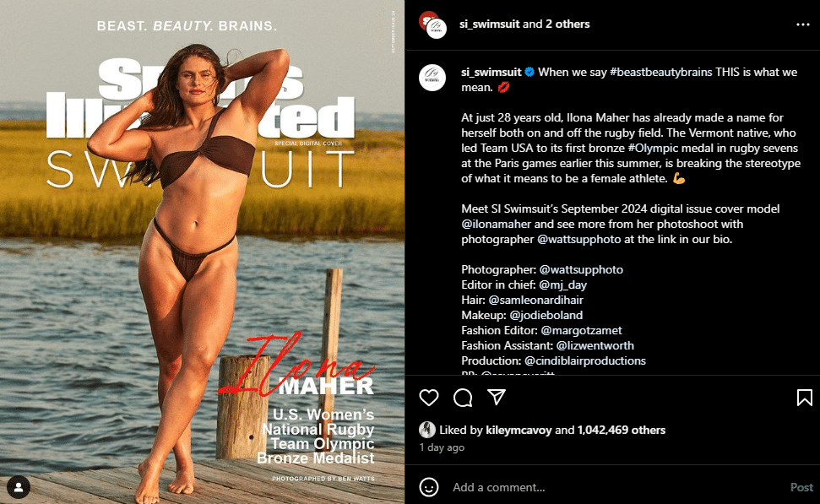Open the #beastbeautybrains hashtag
The image size is (820, 504).
(661, 72)
